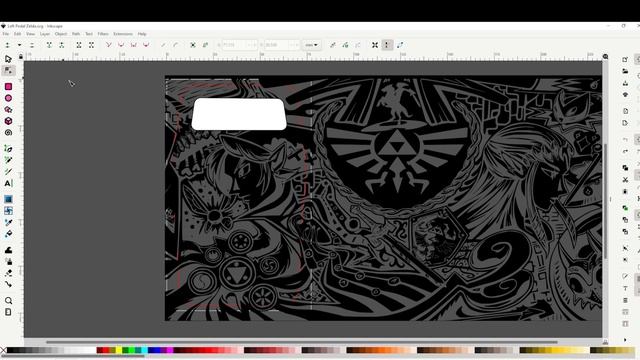Toggle show mask editing
The image size is (640, 360).
pos(345,45)
